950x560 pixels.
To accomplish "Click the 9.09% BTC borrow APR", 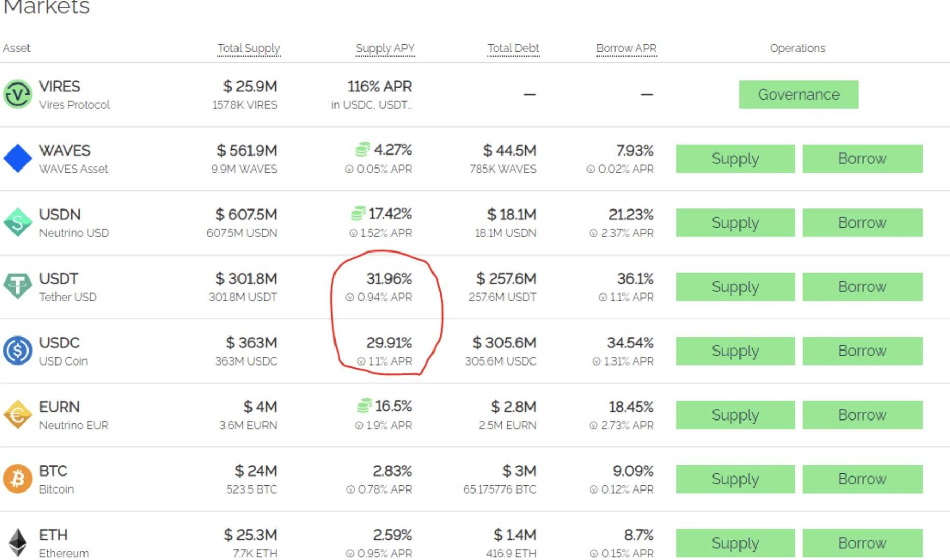I will (633, 471).
